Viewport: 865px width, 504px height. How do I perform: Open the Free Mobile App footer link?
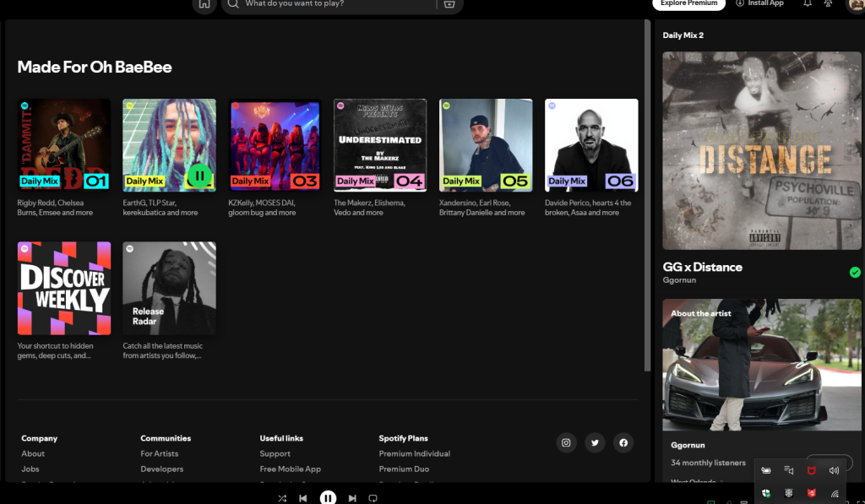coord(291,469)
